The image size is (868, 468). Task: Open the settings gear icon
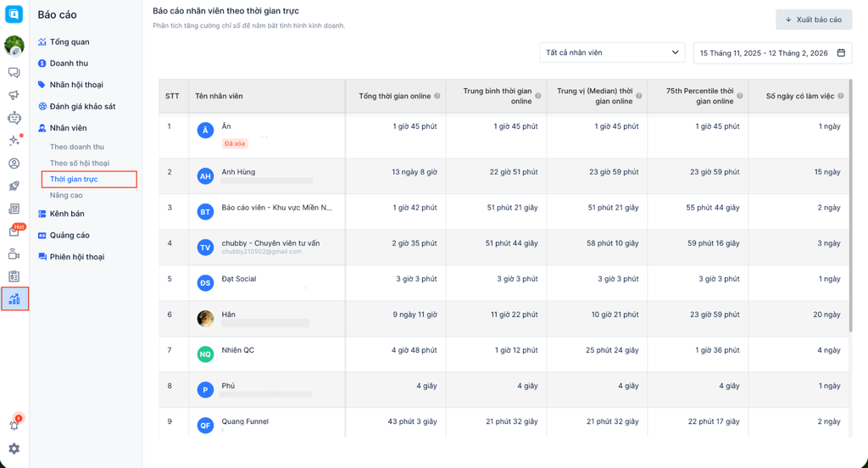coord(14,448)
